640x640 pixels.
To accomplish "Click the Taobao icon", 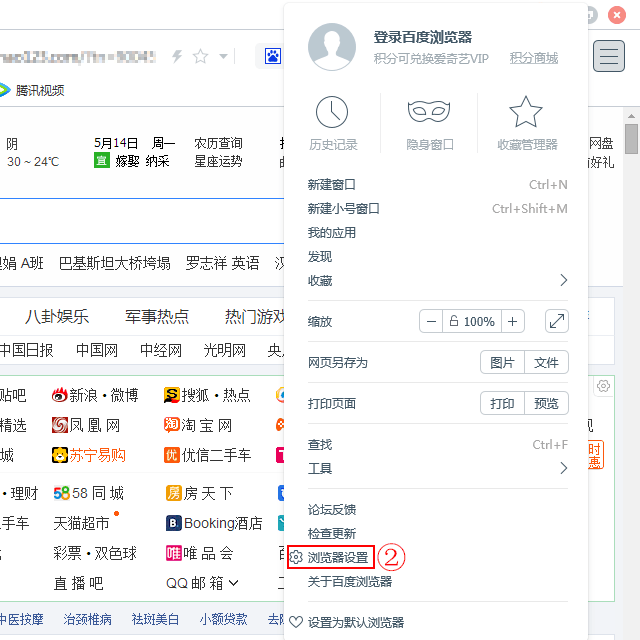I will (171, 425).
